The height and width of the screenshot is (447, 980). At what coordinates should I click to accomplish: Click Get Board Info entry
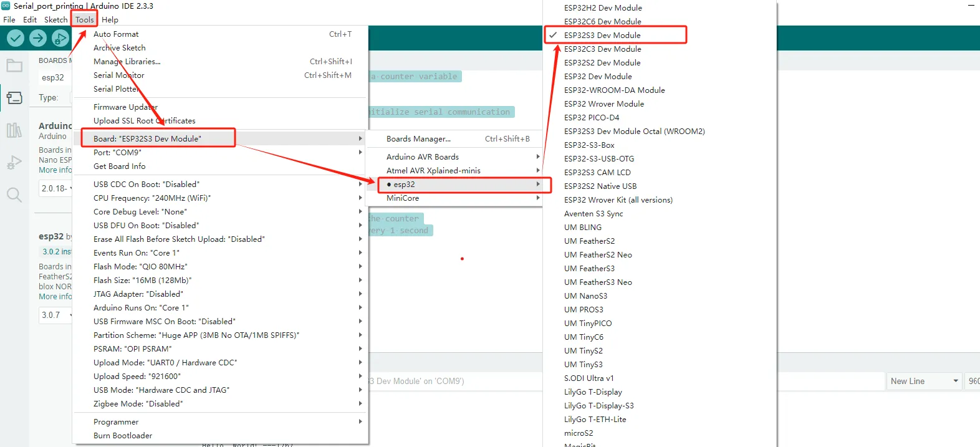[x=221, y=166]
